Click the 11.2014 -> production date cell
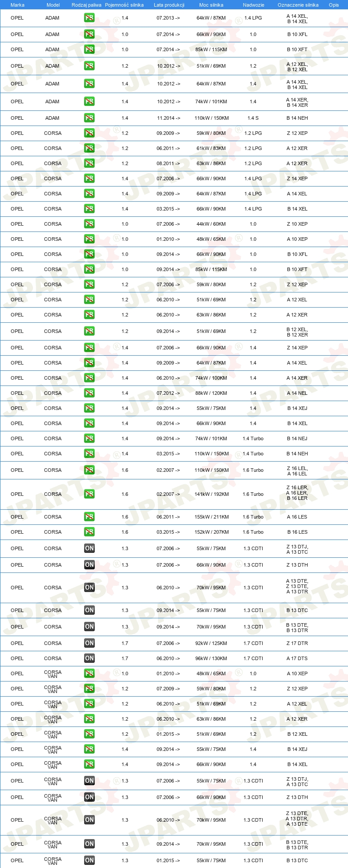348x868 pixels. coord(168,118)
